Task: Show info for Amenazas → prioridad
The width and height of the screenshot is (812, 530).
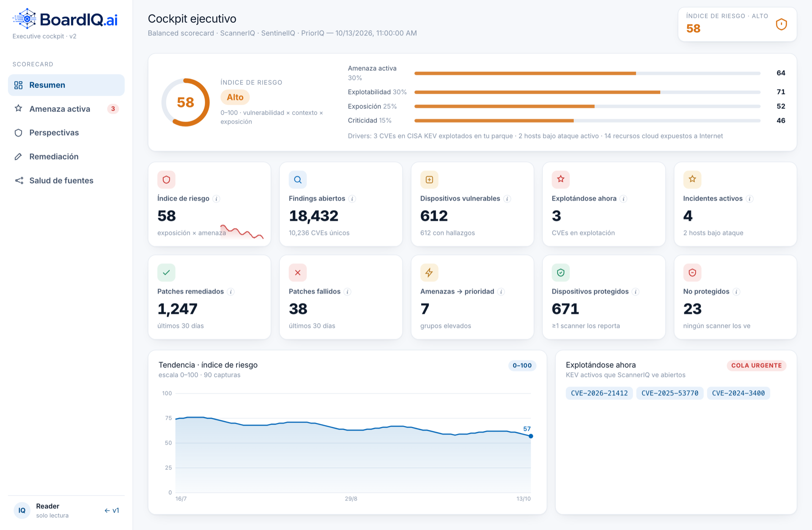Action: tap(501, 292)
